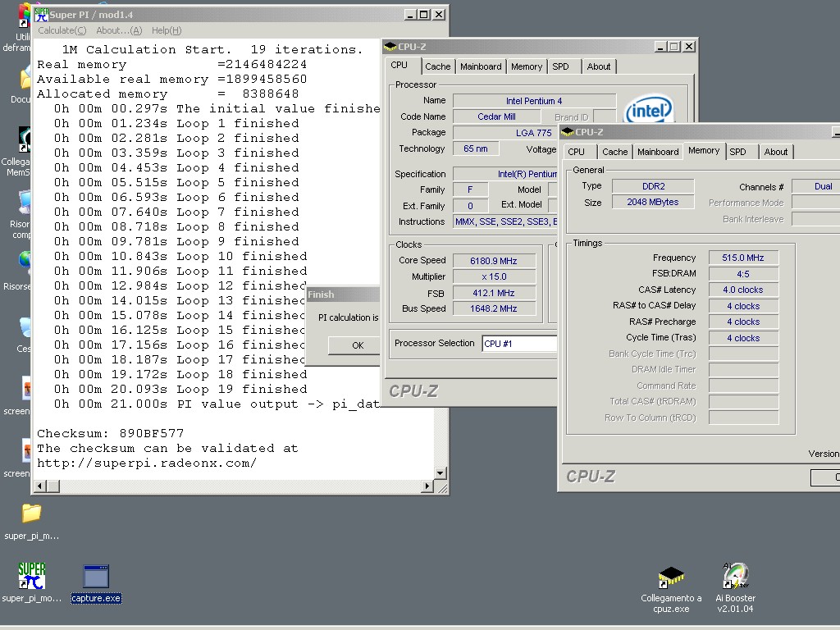Viewport: 840px width, 630px height.
Task: Select the SPD tab in back CPU-Z window
Action: point(560,66)
